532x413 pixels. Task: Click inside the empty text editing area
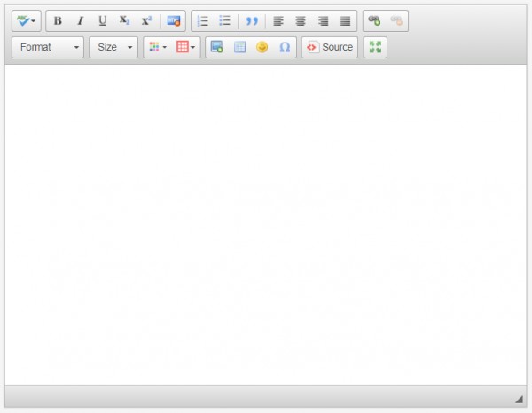(x=266, y=222)
